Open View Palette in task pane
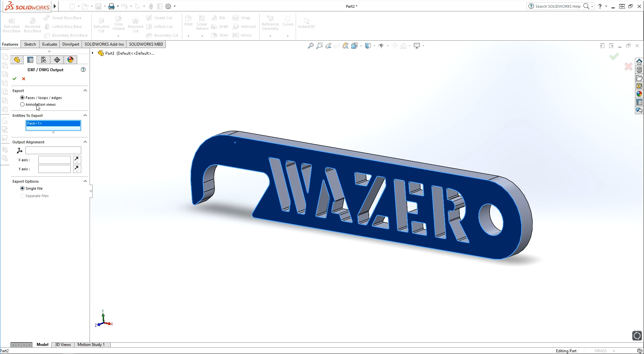The image size is (644, 354). point(639,86)
